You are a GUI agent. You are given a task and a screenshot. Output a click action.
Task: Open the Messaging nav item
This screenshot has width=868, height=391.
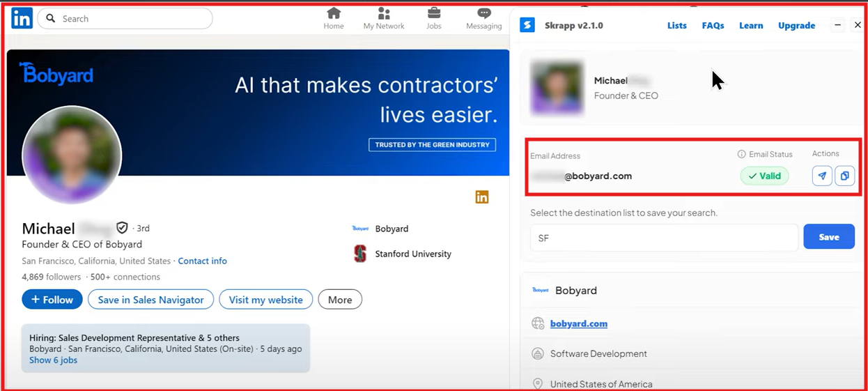pyautogui.click(x=484, y=19)
